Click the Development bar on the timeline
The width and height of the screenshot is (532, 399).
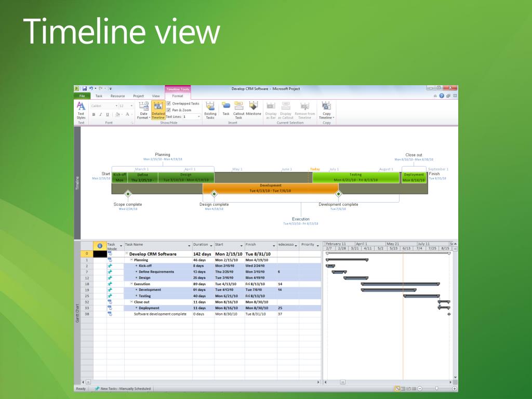270,188
